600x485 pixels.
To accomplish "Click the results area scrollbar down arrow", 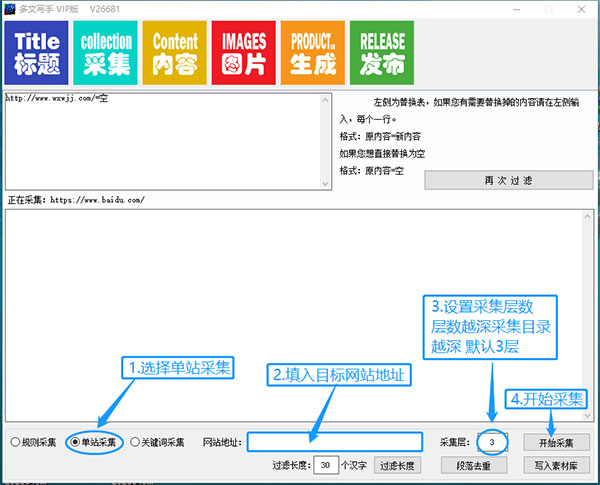I will 587,415.
